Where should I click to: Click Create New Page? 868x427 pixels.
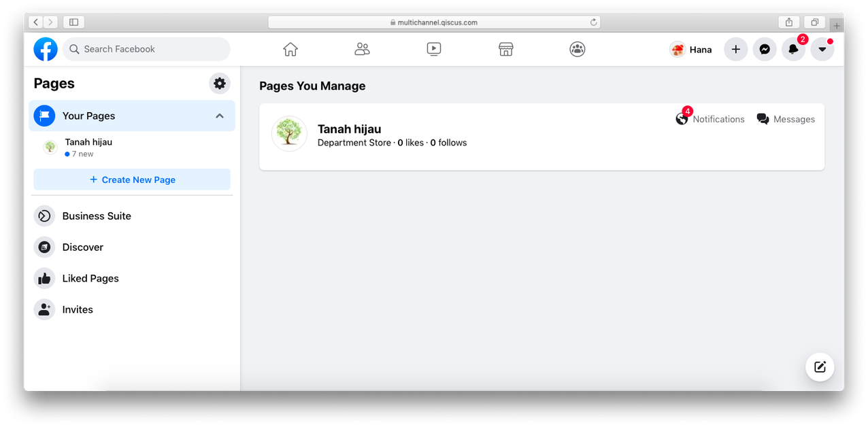pyautogui.click(x=132, y=179)
